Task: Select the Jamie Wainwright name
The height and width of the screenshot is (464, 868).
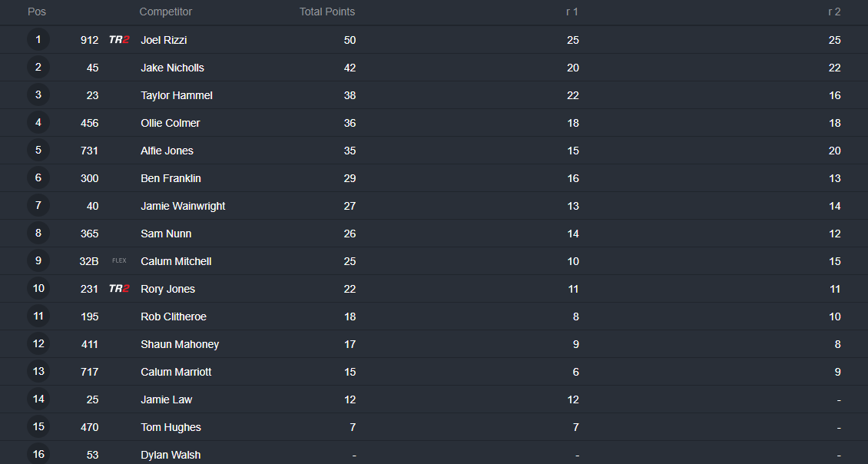Action: (x=183, y=206)
